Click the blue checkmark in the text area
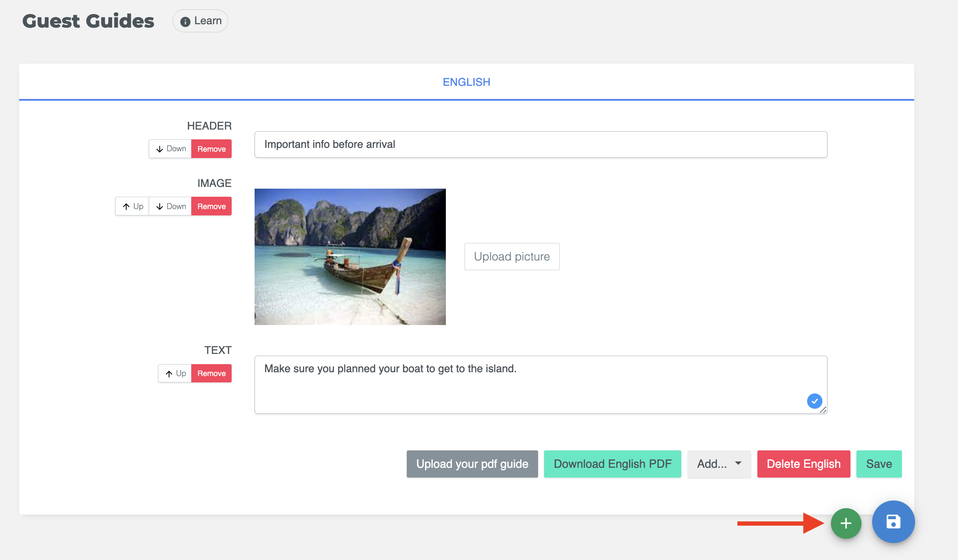 [814, 401]
